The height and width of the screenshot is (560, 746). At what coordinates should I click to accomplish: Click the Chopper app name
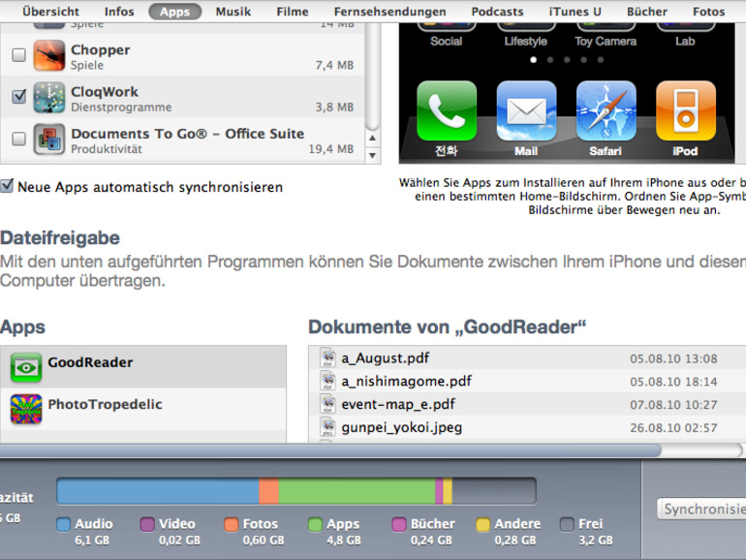101,49
